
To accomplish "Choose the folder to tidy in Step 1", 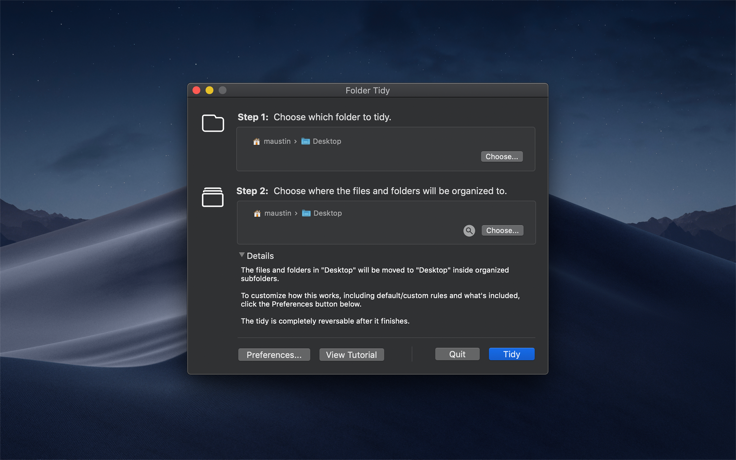I will [x=502, y=156].
